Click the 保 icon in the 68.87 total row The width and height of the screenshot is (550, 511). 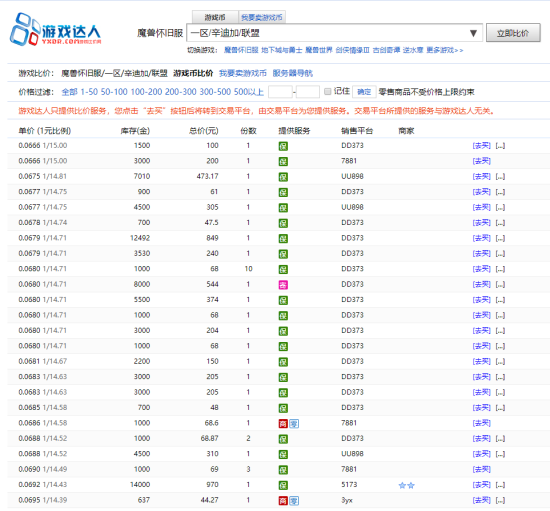tap(283, 439)
